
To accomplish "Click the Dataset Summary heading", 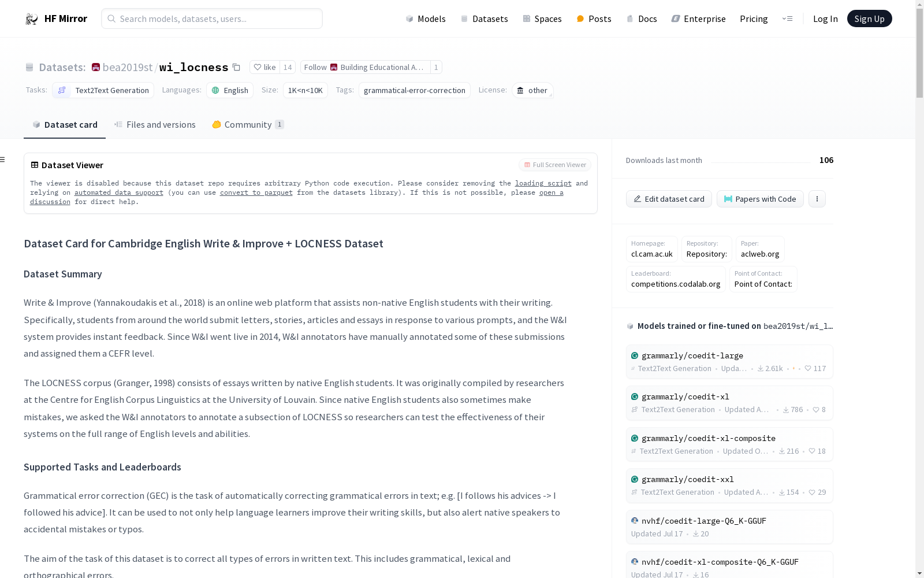I will [x=63, y=274].
